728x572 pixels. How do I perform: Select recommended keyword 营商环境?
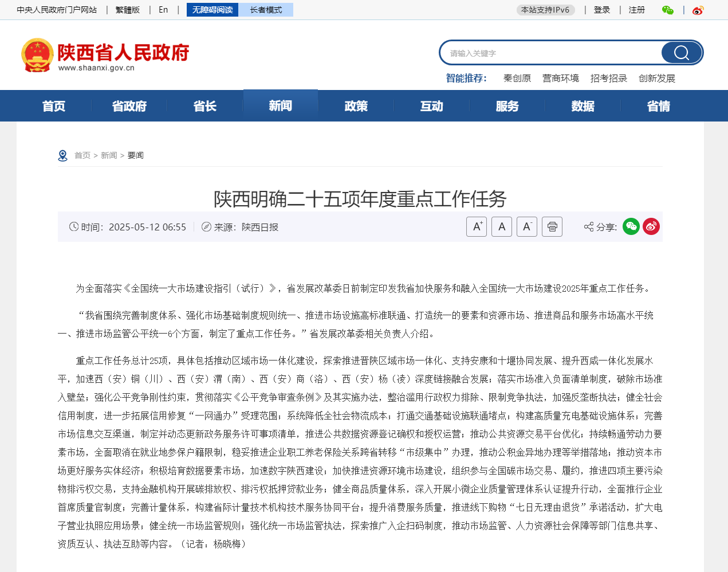coord(561,79)
